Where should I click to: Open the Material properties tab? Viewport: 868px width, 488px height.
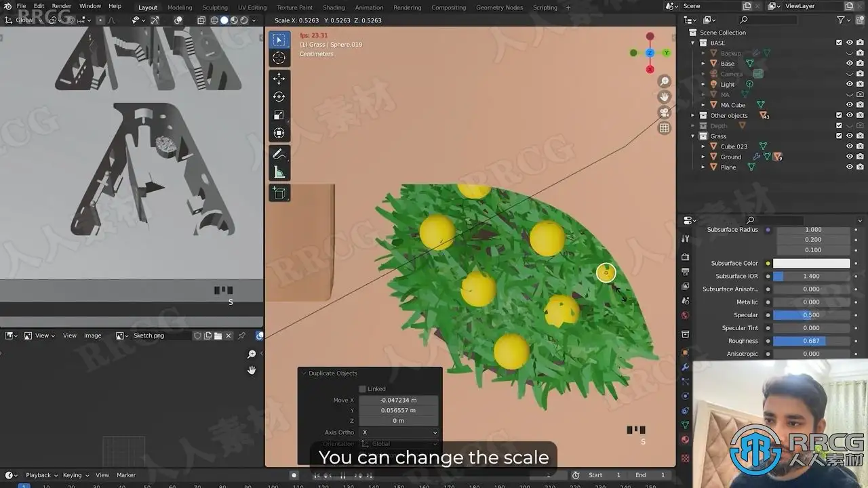(685, 440)
